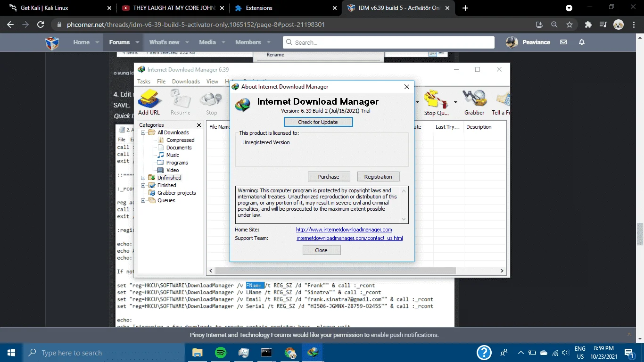Open the Stop Queue dropdown arrow

(455, 102)
